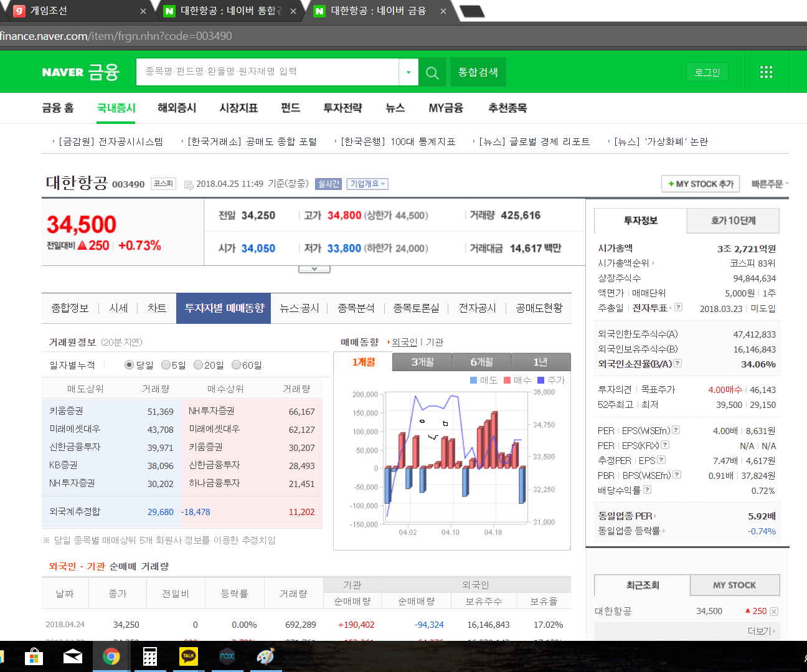Choose the 60일 radio button

(x=236, y=365)
